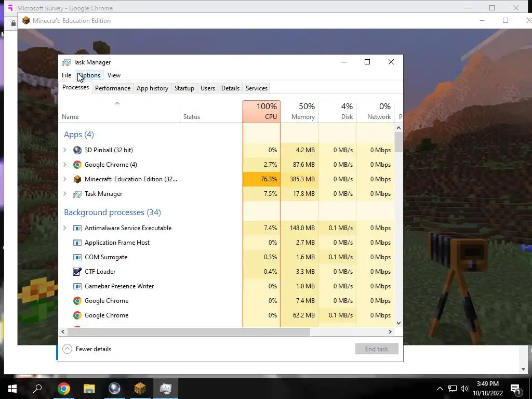Expand Antimalware Service Executable group
The image size is (532, 399).
[x=65, y=228]
